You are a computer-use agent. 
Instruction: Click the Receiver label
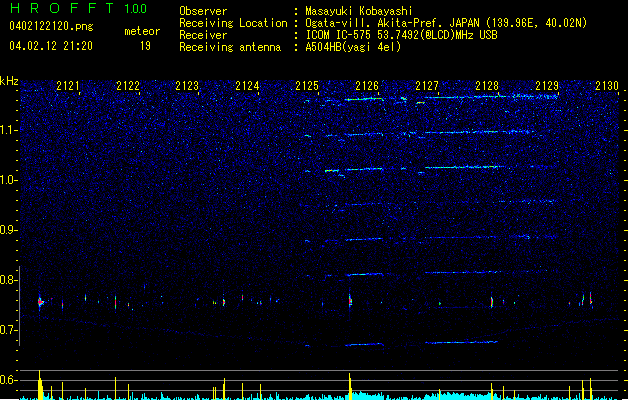203,35
